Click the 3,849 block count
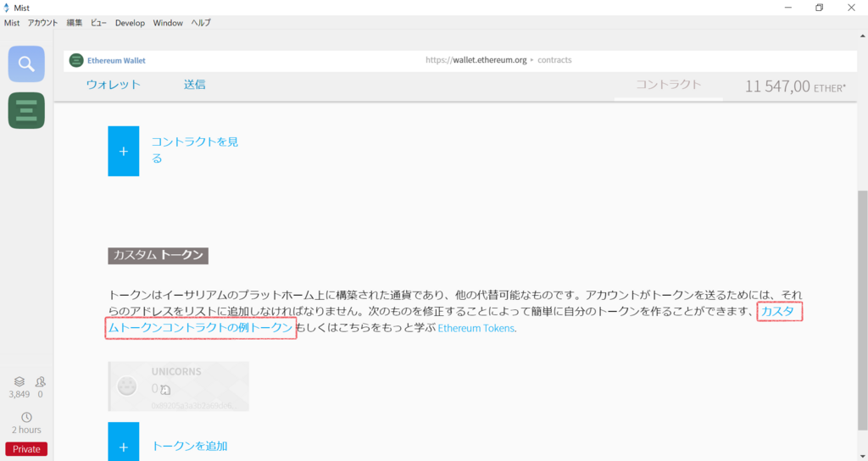 click(19, 395)
